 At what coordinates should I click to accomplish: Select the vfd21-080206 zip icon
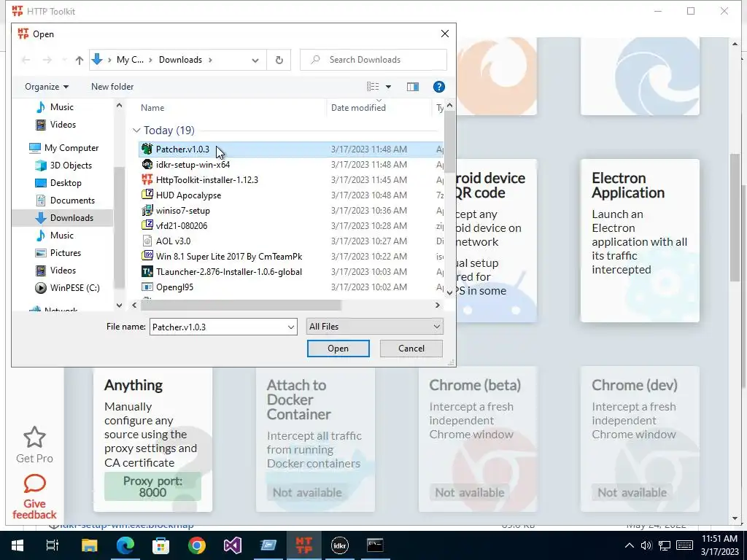click(147, 225)
